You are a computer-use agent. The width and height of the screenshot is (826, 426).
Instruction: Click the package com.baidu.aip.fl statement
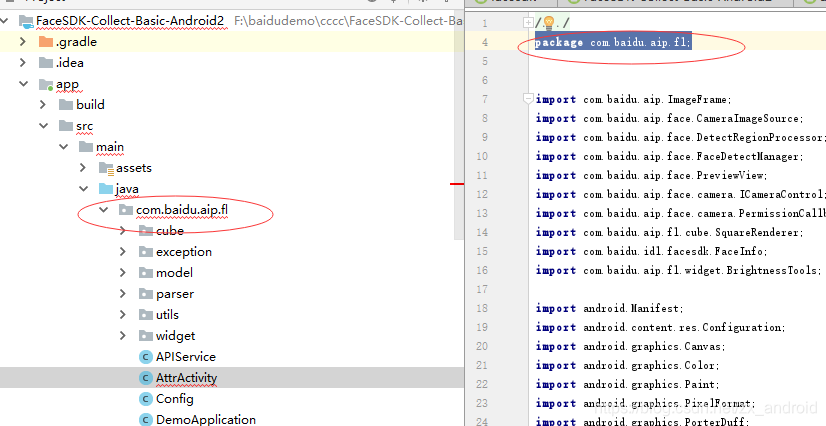coord(613,43)
